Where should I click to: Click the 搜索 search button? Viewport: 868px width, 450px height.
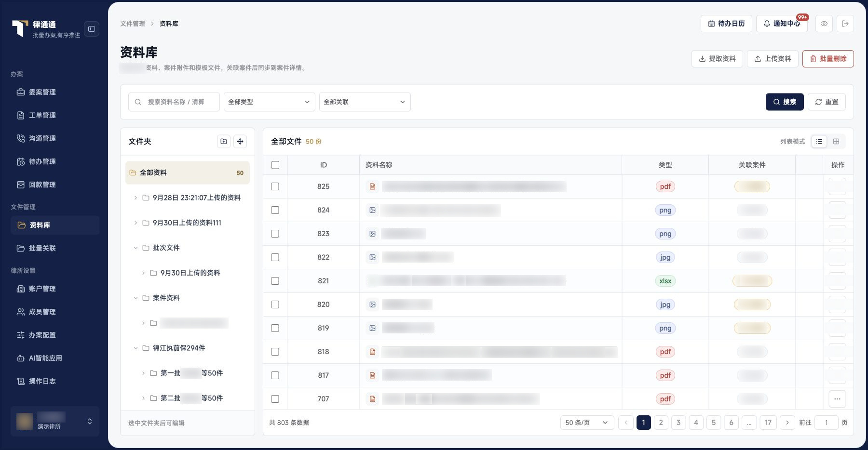point(785,102)
